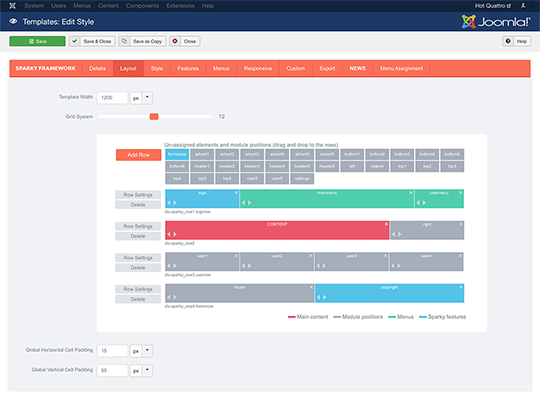
Task: Open the Users menu
Action: [x=58, y=6]
